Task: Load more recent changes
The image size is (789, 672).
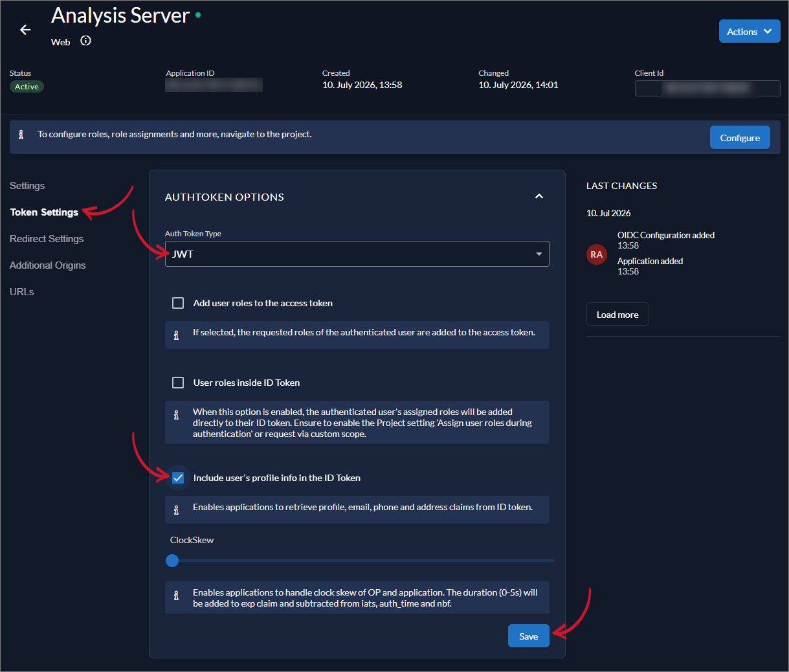Action: (x=617, y=314)
